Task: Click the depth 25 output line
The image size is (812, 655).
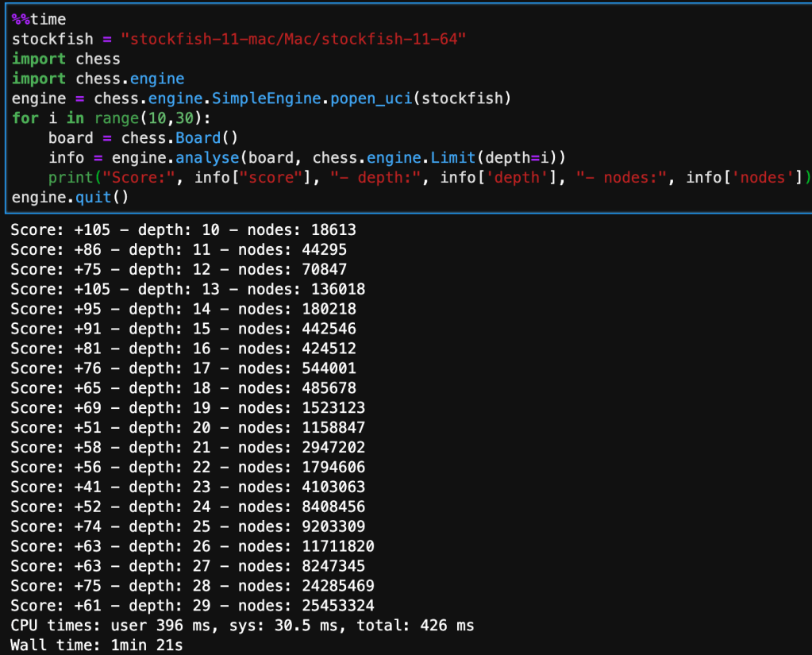Action: (x=187, y=526)
